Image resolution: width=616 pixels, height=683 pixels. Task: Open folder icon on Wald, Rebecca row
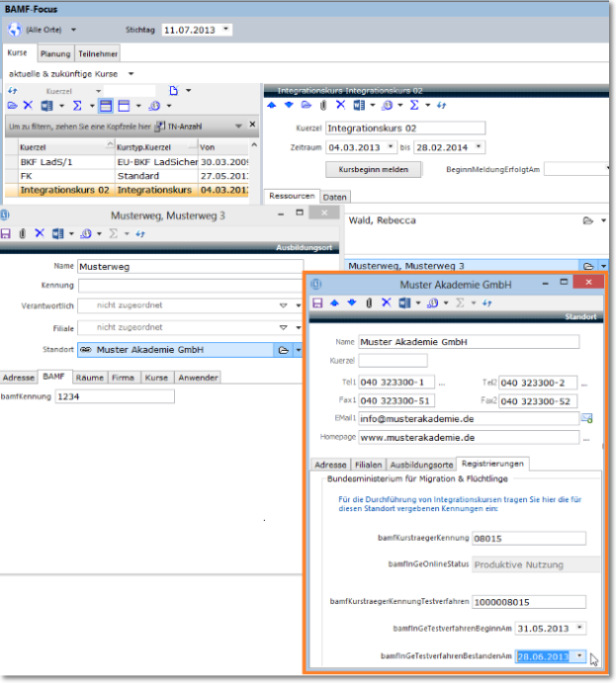[587, 220]
